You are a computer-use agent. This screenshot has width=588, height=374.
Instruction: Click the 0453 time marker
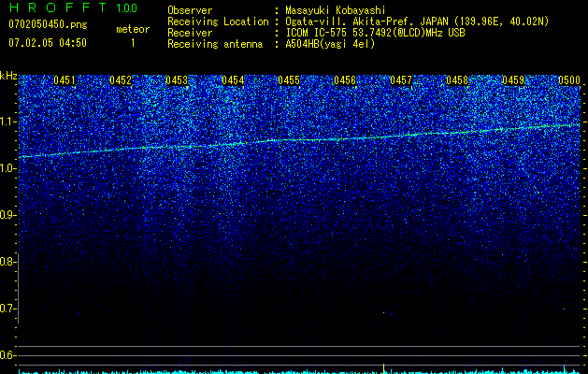tap(177, 80)
